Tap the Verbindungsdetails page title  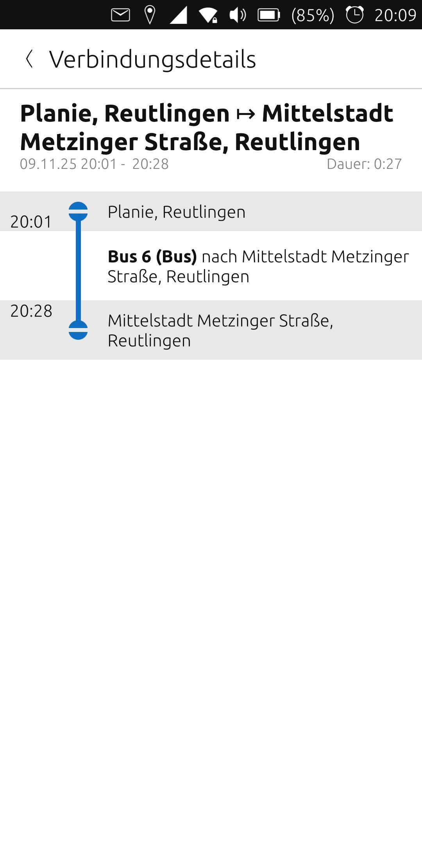pos(152,59)
